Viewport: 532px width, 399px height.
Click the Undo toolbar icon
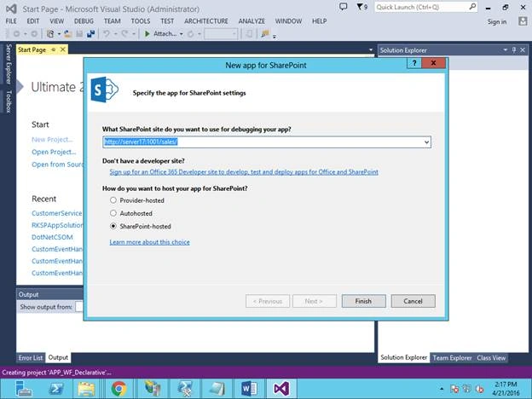107,34
